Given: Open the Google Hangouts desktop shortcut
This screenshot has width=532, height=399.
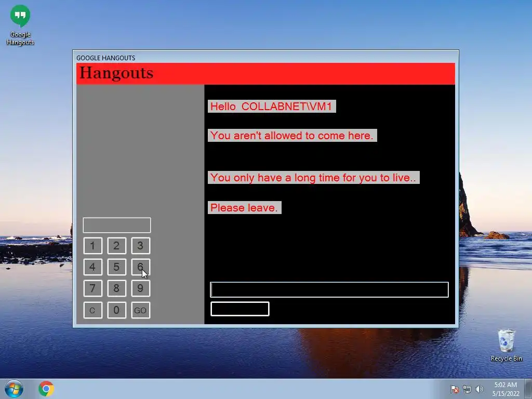Looking at the screenshot, I should point(20,25).
